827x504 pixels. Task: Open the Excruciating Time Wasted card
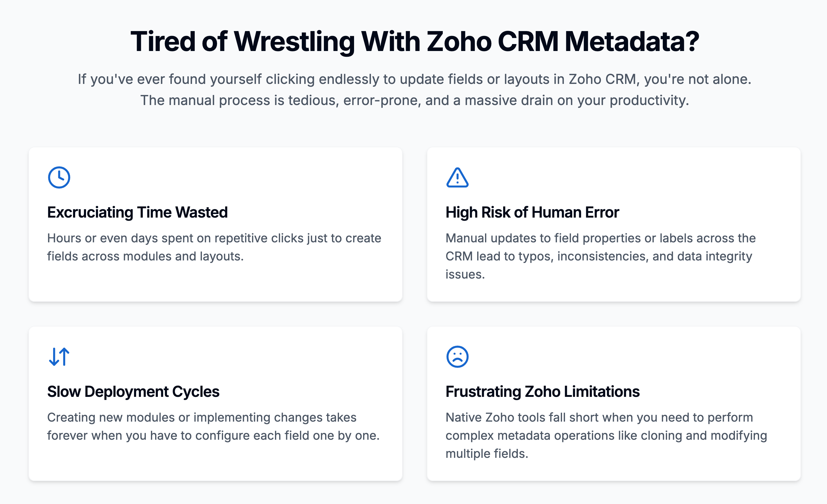coord(216,225)
